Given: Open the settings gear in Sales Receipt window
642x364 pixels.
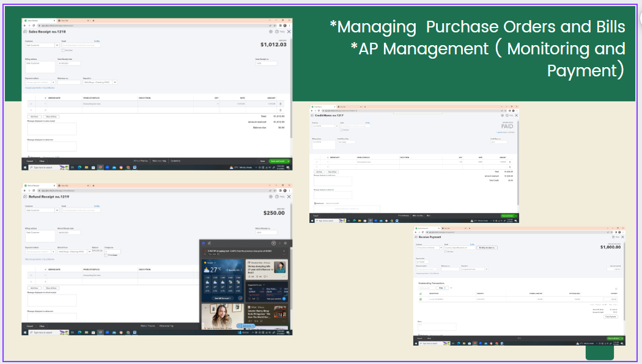Looking at the screenshot, I should tap(271, 32).
